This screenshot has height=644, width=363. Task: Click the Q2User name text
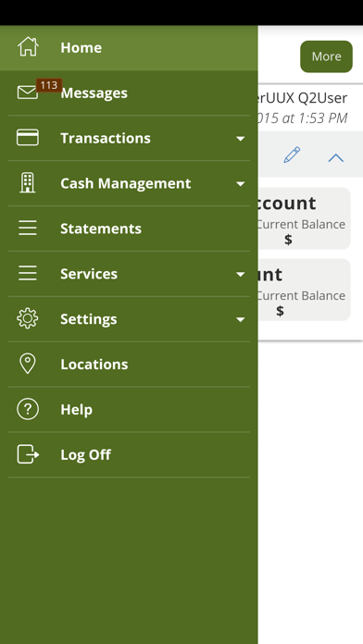pos(322,98)
